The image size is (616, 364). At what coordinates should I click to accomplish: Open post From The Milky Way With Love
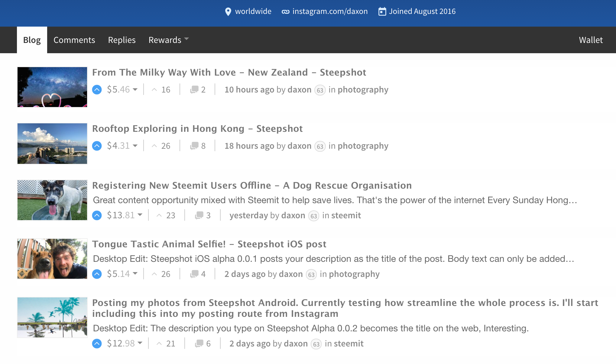coord(229,73)
